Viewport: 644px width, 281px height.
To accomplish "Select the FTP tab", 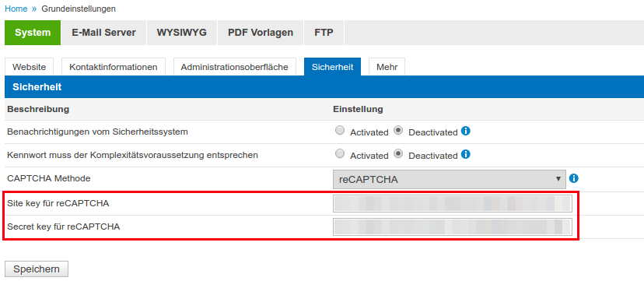I will [x=324, y=33].
